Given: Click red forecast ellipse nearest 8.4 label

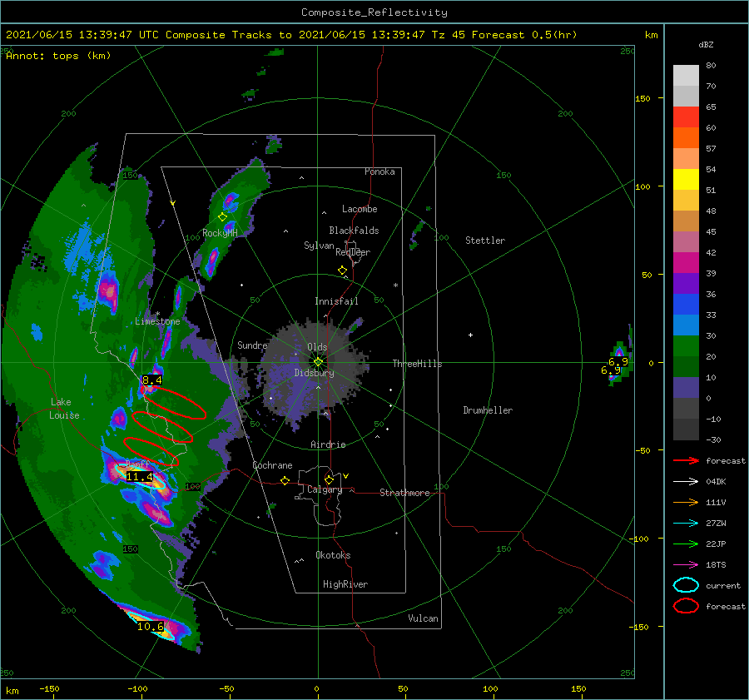Looking at the screenshot, I should pyautogui.click(x=175, y=402).
